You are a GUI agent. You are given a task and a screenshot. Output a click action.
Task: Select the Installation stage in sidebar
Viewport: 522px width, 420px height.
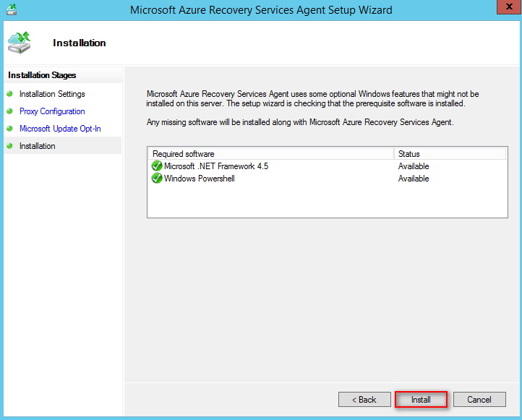38,146
